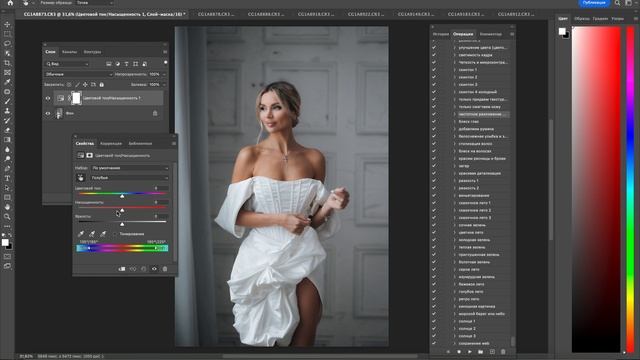Select the Eyedropper tool in the toolbar
This screenshot has width=640, height=360.
7,82
